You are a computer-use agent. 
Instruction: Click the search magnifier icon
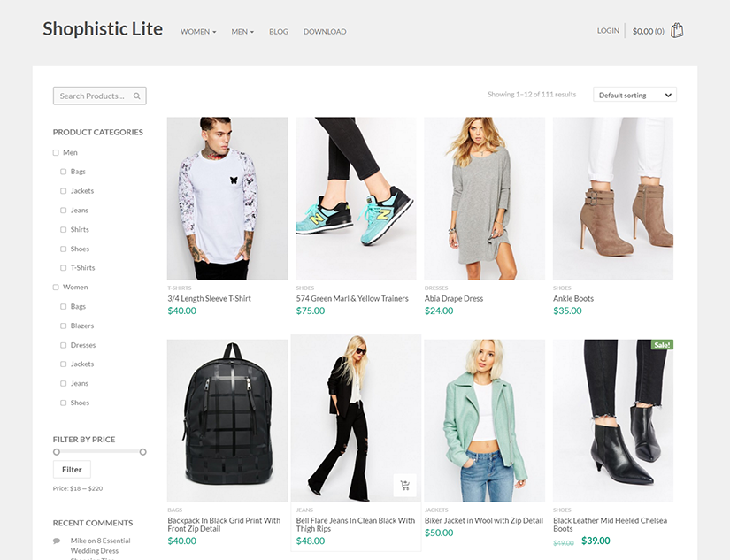[x=137, y=96]
